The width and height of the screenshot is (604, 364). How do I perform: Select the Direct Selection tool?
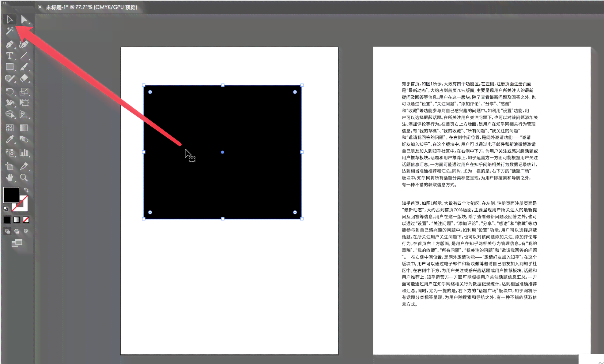(x=24, y=20)
